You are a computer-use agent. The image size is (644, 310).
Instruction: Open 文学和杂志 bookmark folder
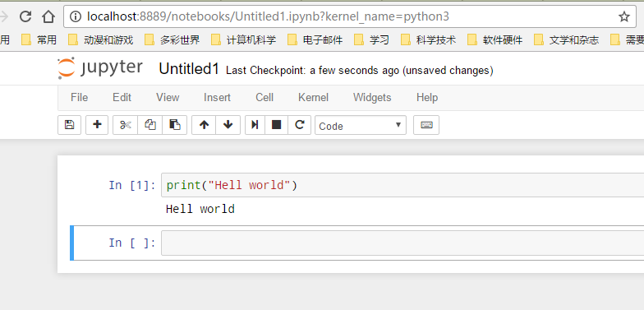tap(567, 39)
